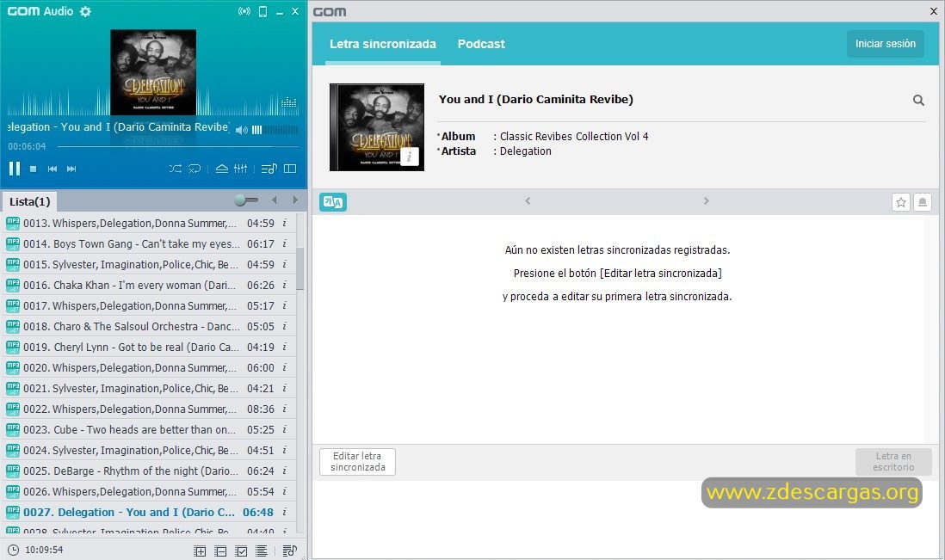
Task: Toggle shuffle playback
Action: [176, 169]
